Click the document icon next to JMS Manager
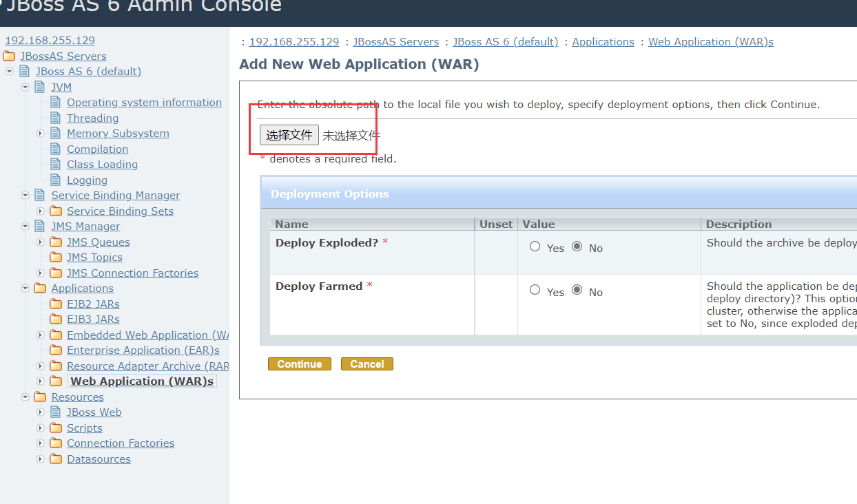 pos(40,226)
